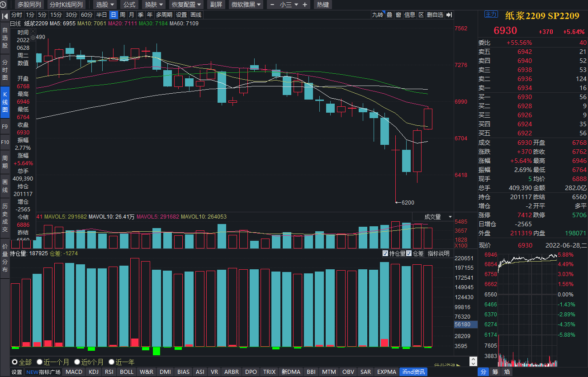
Task: Click the plus icon to increase font size
Action: pyautogui.click(x=305, y=5)
